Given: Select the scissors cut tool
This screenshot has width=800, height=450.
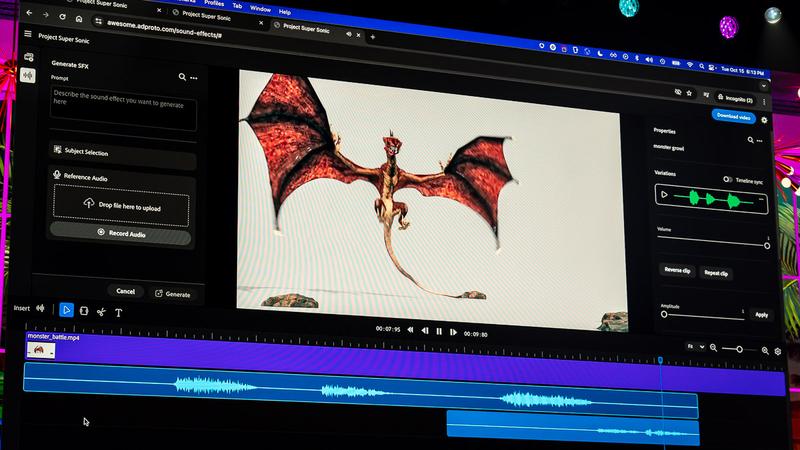Looking at the screenshot, I should 101,312.
